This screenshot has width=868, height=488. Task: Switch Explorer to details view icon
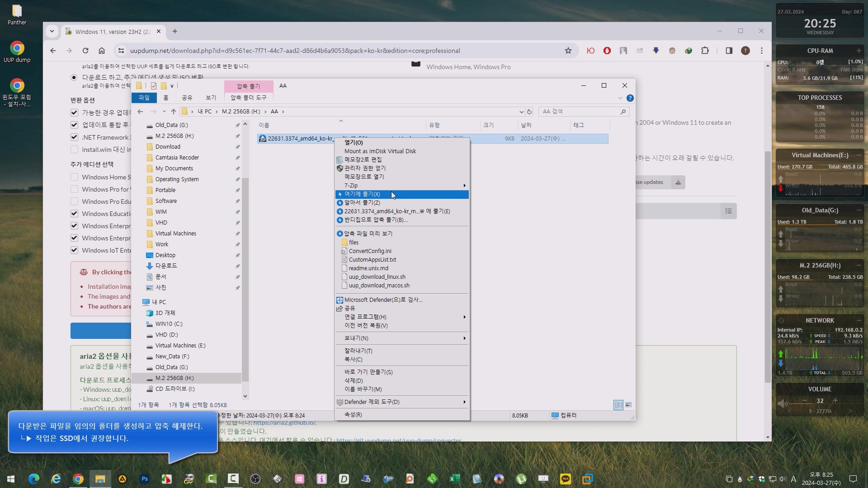[x=618, y=405]
